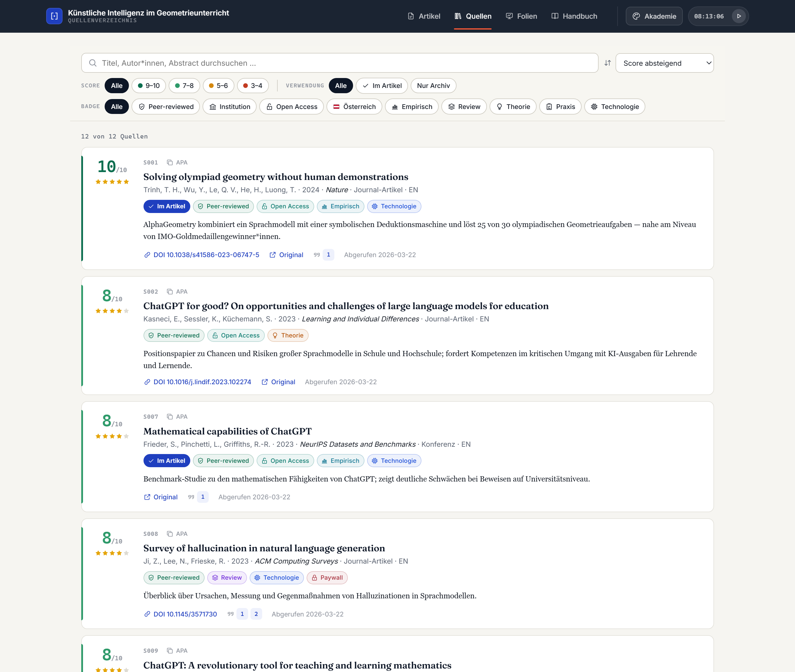Click the search field for Titel, Autor*innen, Abstract

point(340,63)
